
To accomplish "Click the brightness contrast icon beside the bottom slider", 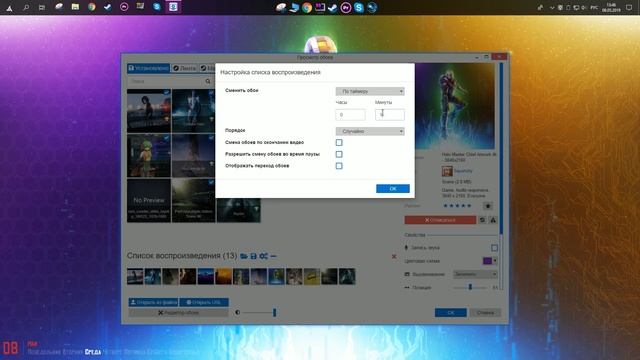I will (238, 313).
